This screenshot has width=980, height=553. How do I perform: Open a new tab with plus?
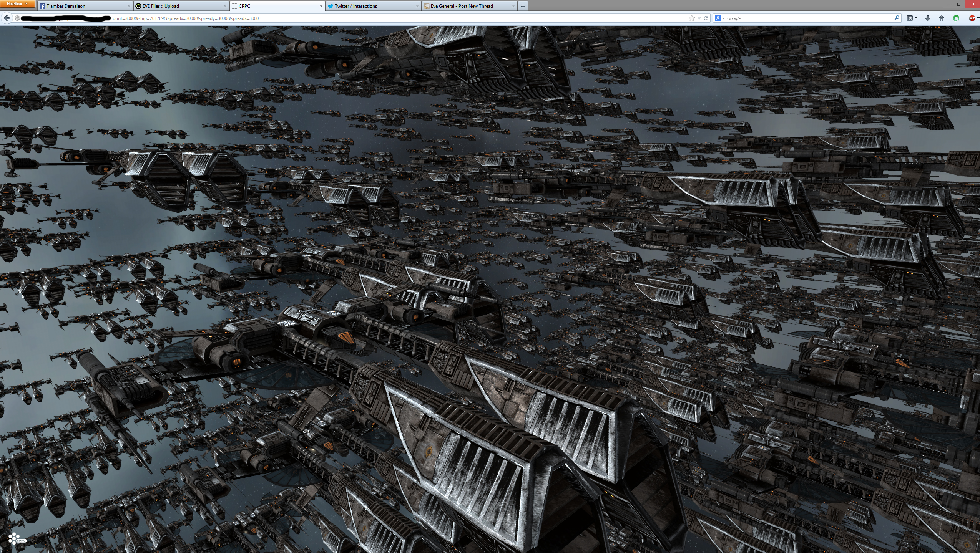point(523,6)
